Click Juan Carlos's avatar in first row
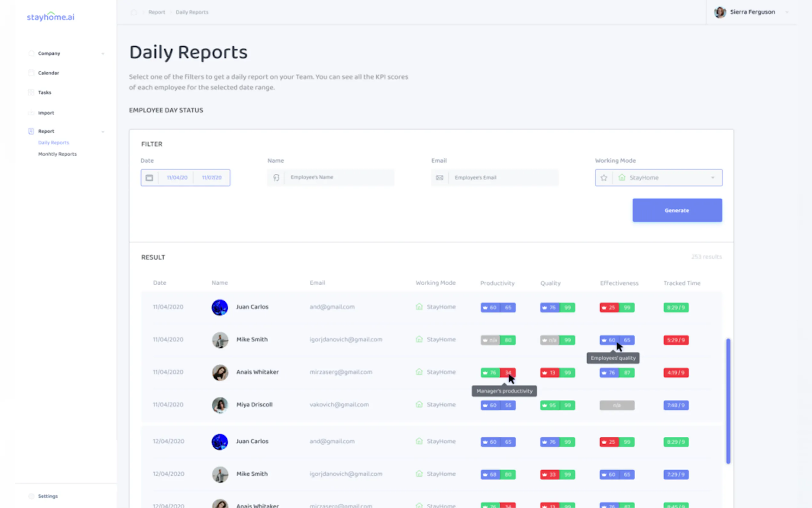 [220, 307]
